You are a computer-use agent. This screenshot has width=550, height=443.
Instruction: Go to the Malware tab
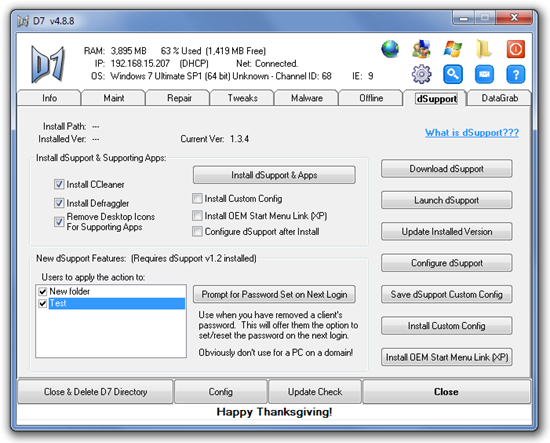(307, 98)
